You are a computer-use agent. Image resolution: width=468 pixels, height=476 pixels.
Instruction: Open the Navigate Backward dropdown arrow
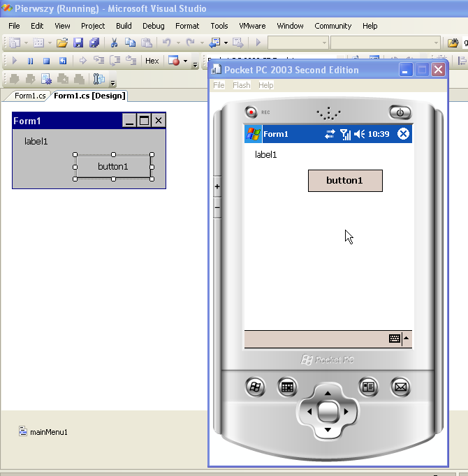(226, 43)
